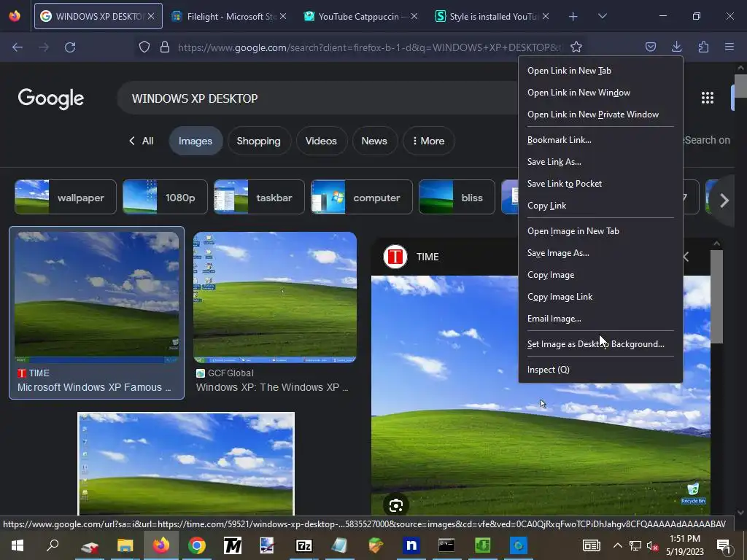Close the YouTube Catppuccin tab
This screenshot has height=560, width=747.
pos(414,16)
